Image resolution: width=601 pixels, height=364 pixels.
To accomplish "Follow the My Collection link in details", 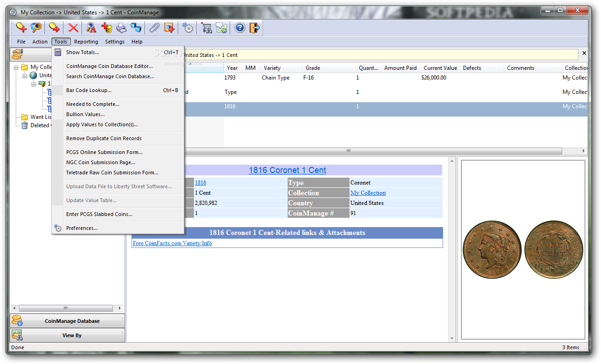I will coord(368,193).
